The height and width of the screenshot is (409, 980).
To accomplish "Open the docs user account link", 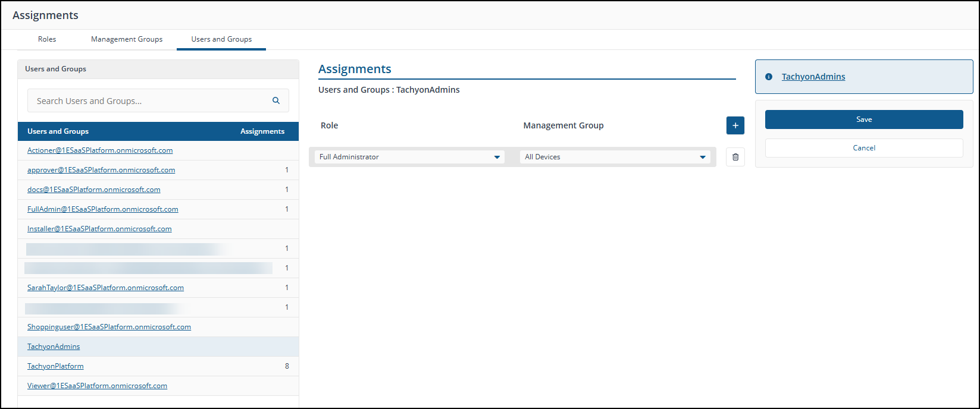I will [94, 190].
